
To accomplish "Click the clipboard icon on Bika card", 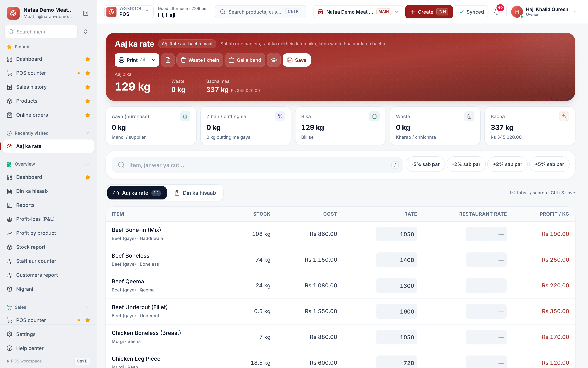I will tap(374, 116).
